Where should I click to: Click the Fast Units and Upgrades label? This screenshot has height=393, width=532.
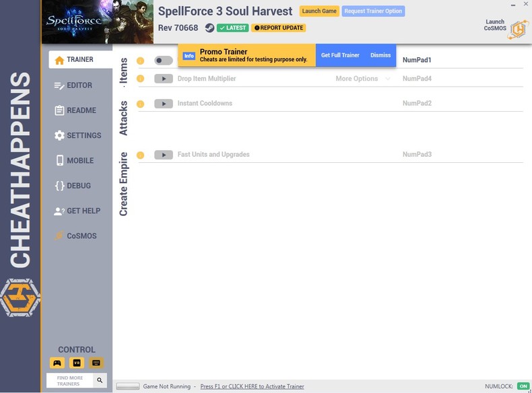point(213,154)
